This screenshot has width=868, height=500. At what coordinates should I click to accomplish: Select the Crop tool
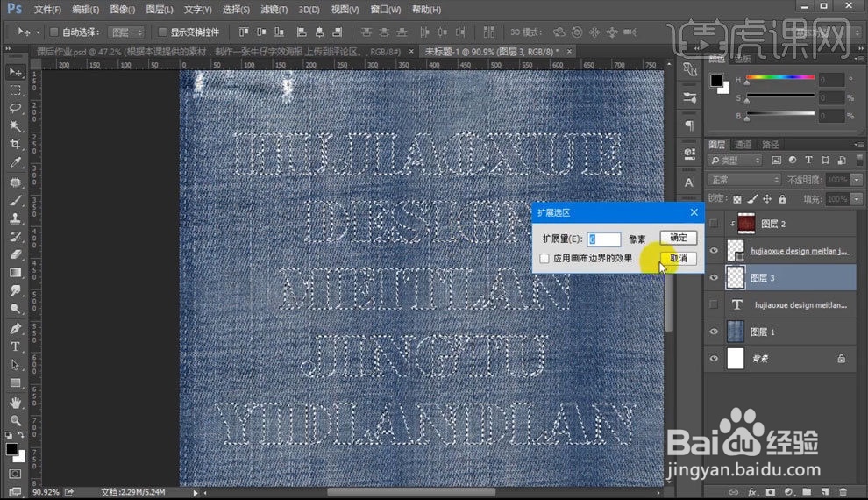coord(16,145)
